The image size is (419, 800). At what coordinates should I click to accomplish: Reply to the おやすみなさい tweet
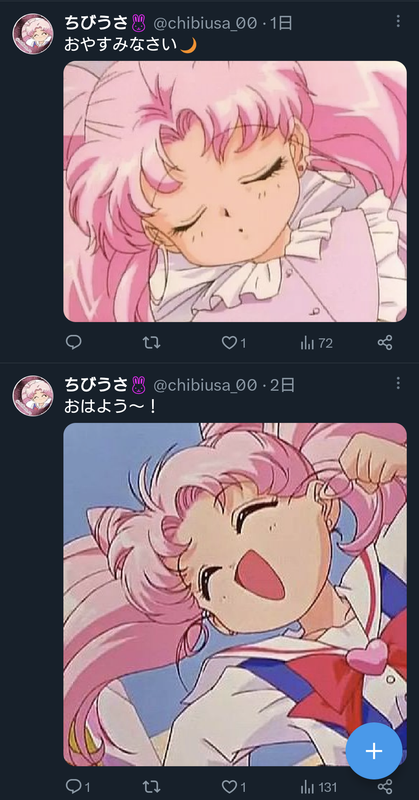pos(73,342)
